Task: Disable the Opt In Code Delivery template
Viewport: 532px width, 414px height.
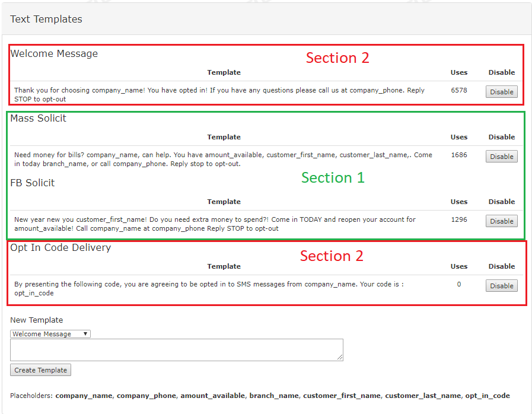Action: tap(502, 286)
